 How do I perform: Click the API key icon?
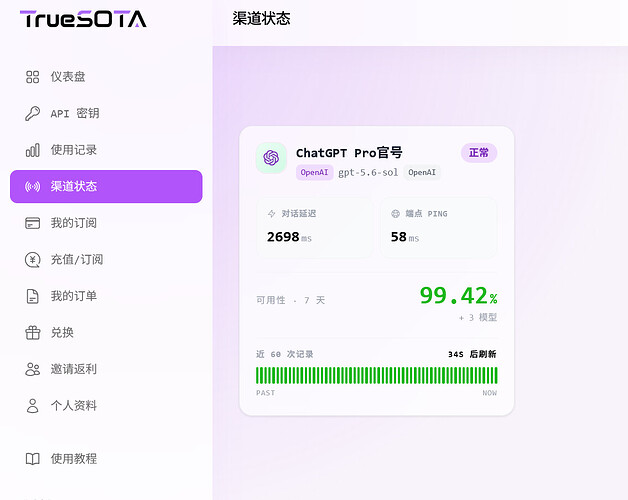[x=32, y=113]
